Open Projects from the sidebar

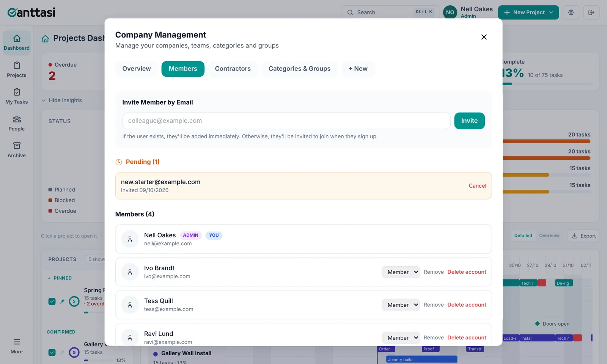point(17,70)
